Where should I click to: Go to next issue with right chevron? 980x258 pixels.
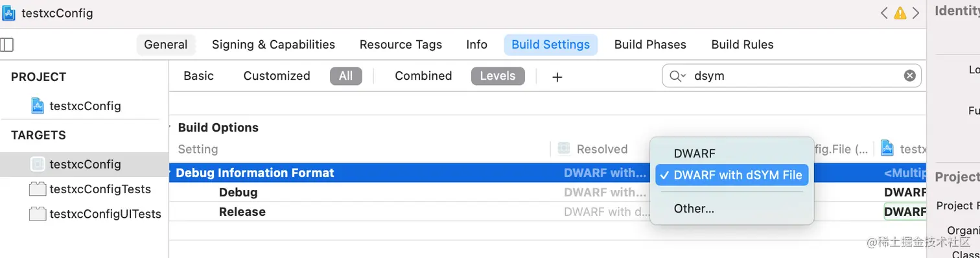(916, 13)
